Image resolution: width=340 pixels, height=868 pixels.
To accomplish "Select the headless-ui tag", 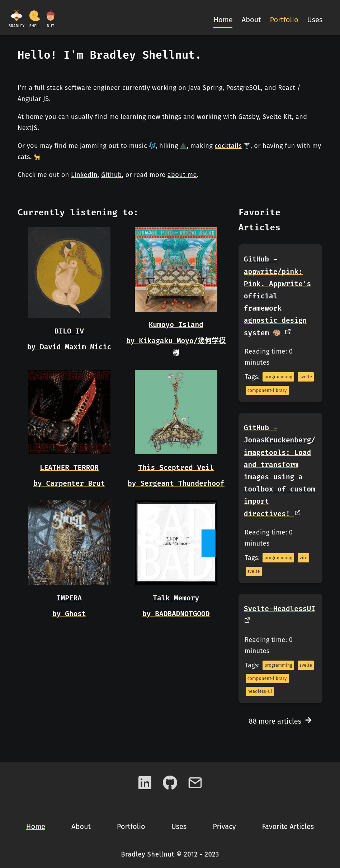I will click(260, 691).
